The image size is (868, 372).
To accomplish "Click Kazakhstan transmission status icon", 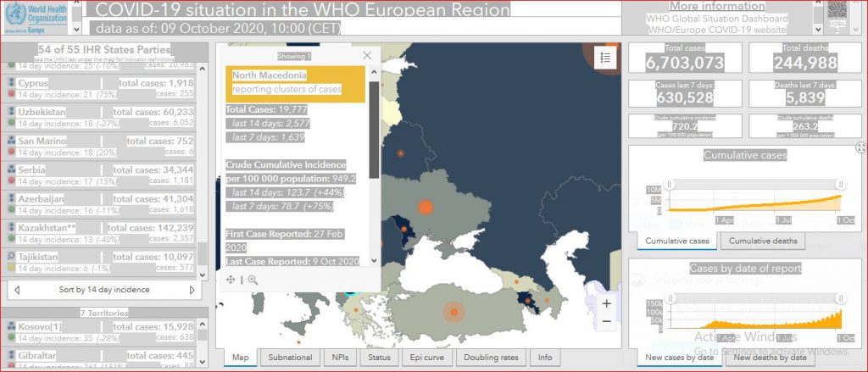I will click(11, 227).
